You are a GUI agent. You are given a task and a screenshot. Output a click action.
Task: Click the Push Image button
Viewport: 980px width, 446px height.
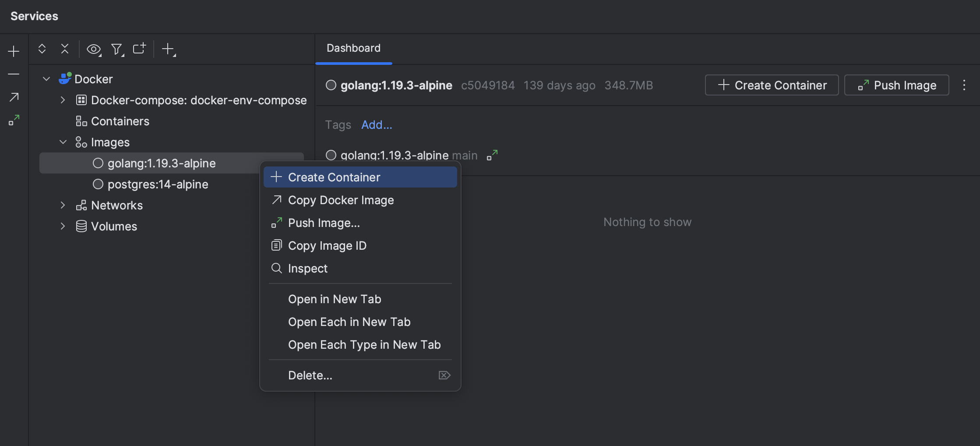[896, 85]
